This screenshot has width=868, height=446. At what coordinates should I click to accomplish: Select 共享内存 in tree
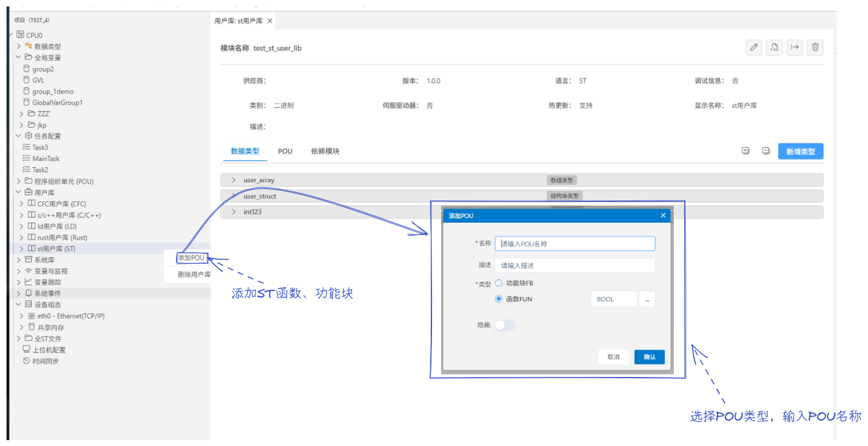click(x=51, y=328)
